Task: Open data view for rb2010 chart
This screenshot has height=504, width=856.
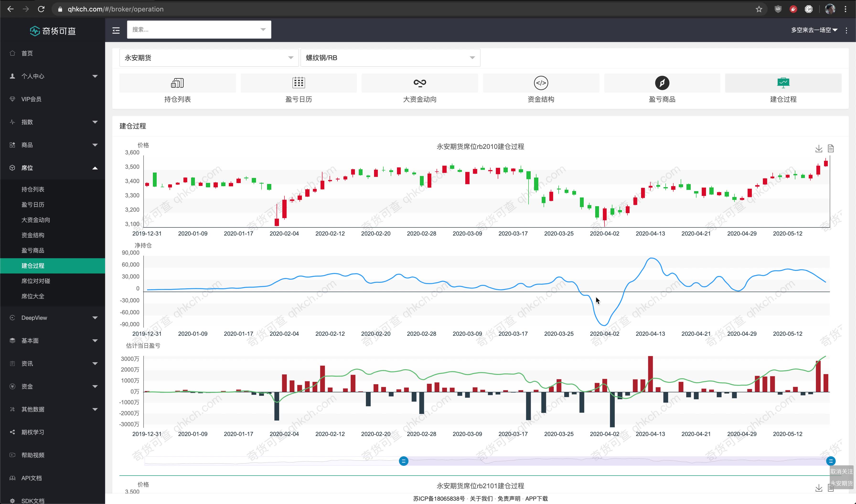Action: [831, 148]
